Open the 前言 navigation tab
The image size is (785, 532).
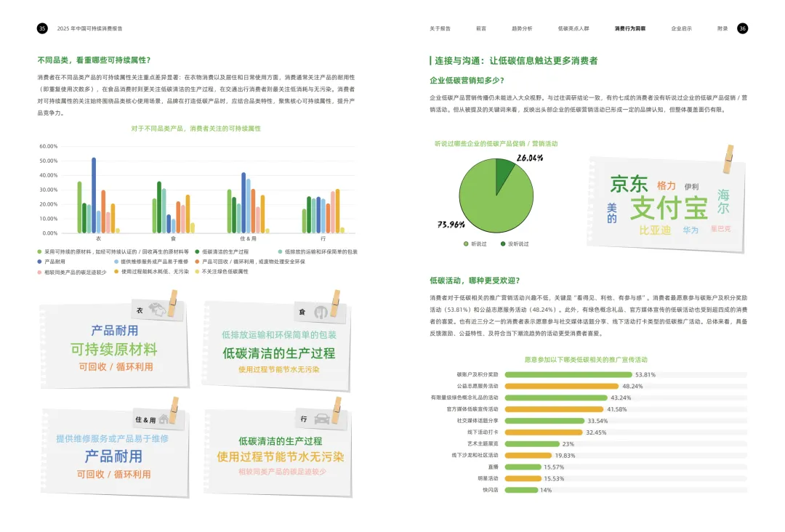481,28
